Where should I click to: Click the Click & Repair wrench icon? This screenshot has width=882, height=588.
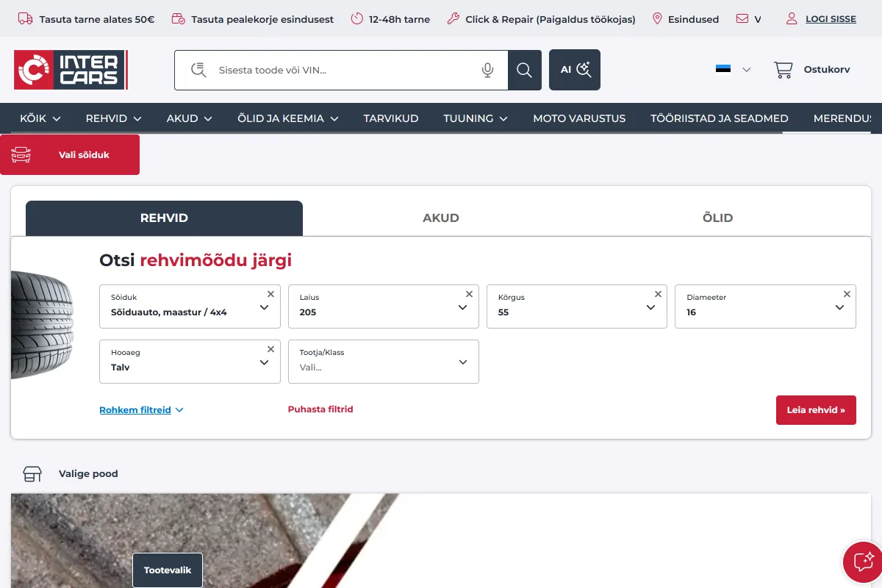click(x=453, y=19)
